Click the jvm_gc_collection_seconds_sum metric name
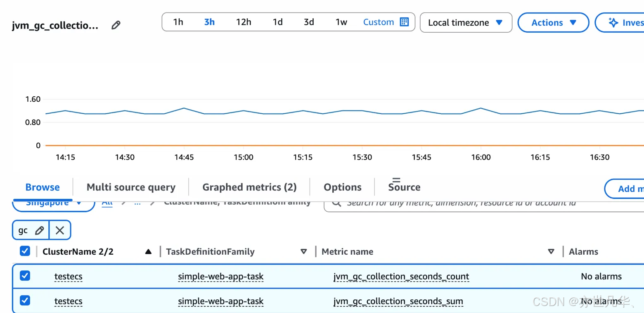 [398, 301]
